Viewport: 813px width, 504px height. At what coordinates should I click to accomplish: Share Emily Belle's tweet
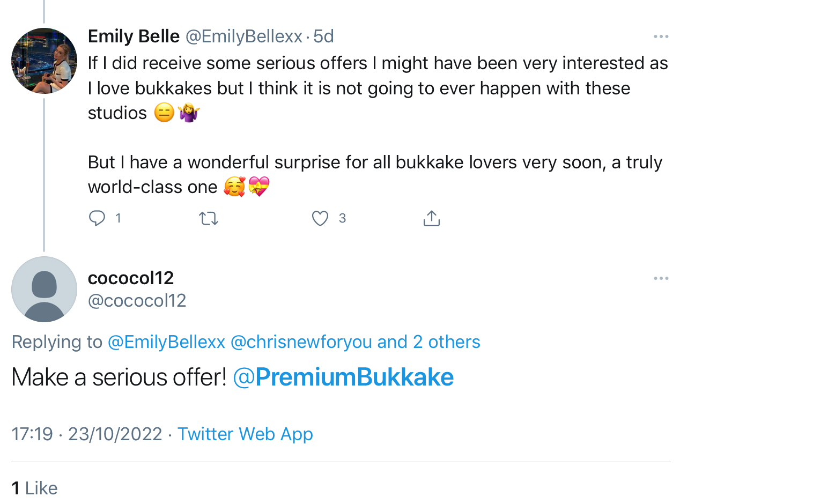[x=432, y=218]
